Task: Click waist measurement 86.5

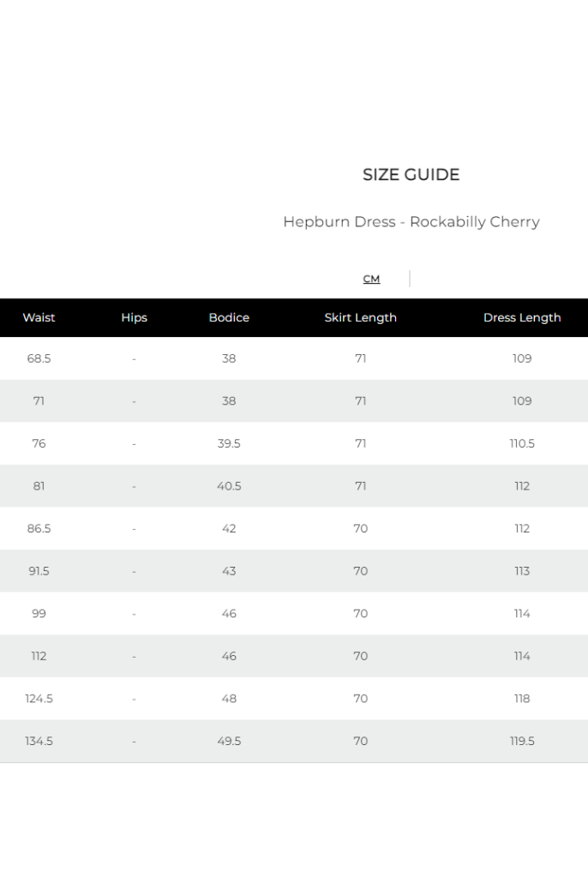Action: [x=39, y=528]
